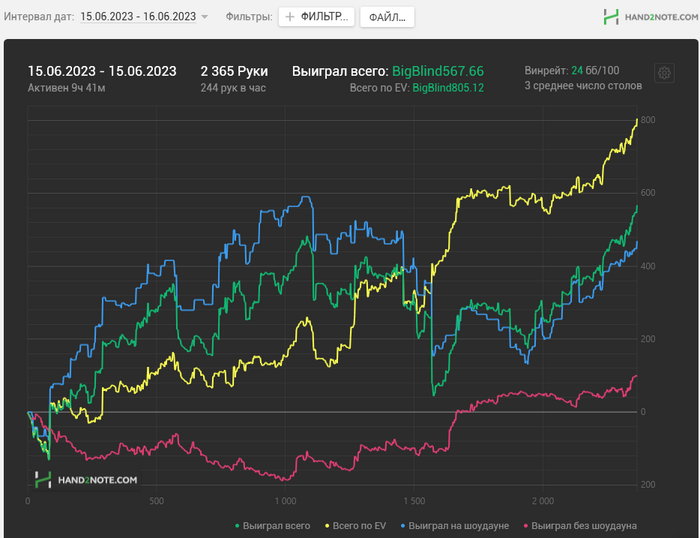Click the 15.06.2023 - 15.06.2023 session heading

tap(102, 71)
